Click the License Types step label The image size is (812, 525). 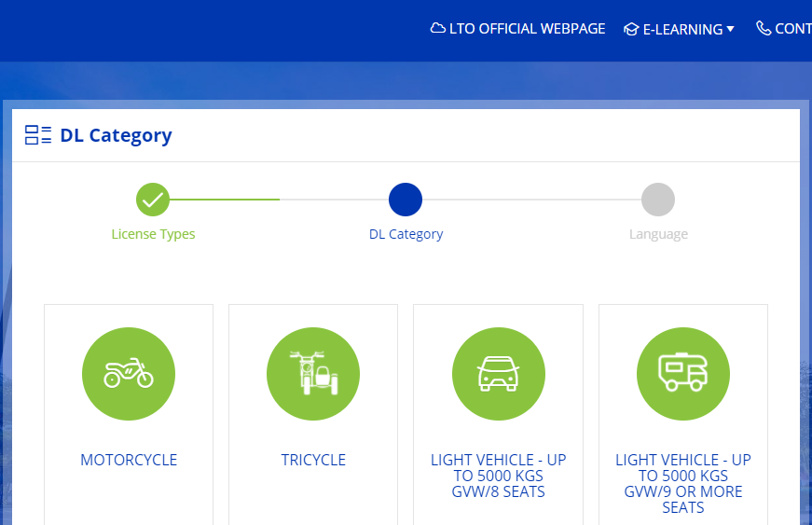coord(153,234)
